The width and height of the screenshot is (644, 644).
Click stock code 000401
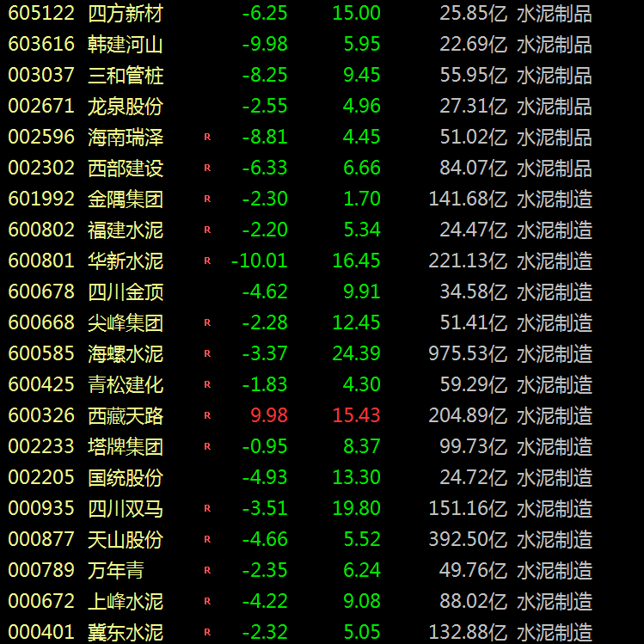pyautogui.click(x=41, y=632)
